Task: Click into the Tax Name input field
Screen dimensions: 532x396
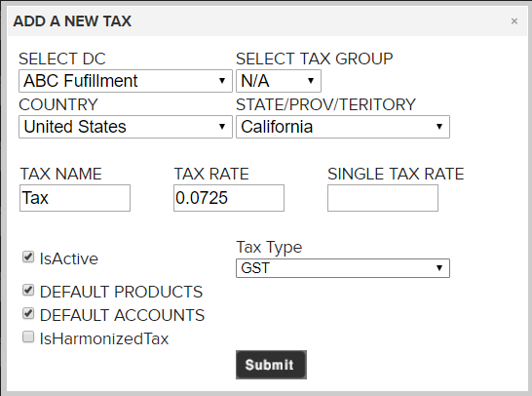Action: (x=75, y=198)
